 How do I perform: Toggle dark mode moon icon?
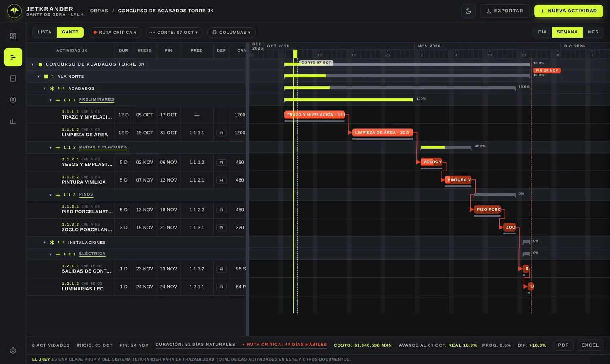468,11
